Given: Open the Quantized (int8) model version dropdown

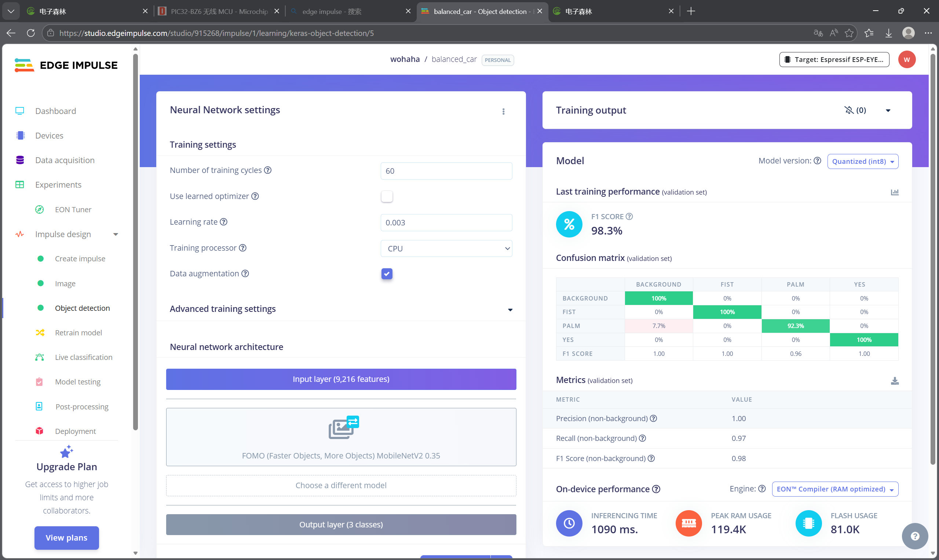Looking at the screenshot, I should click(x=862, y=162).
